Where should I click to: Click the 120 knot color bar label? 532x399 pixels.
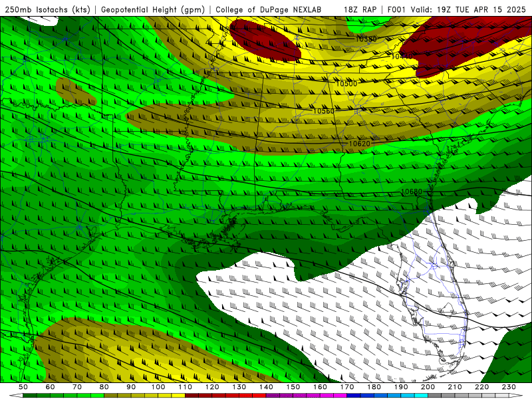pos(212,387)
